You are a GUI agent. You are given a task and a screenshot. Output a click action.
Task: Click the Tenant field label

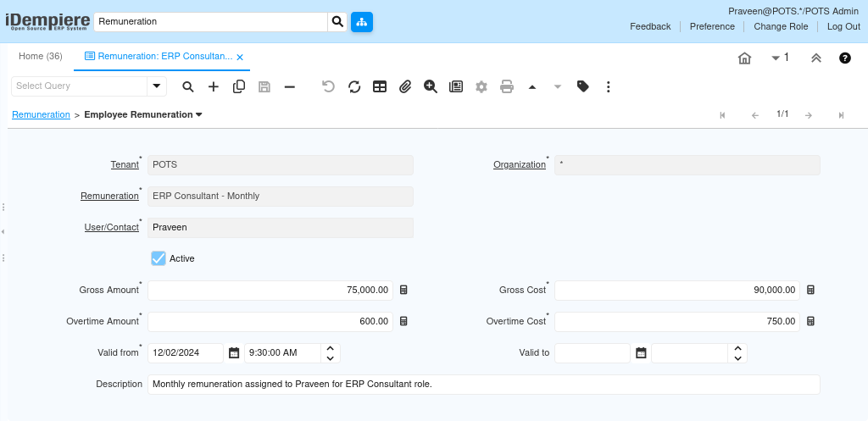125,165
